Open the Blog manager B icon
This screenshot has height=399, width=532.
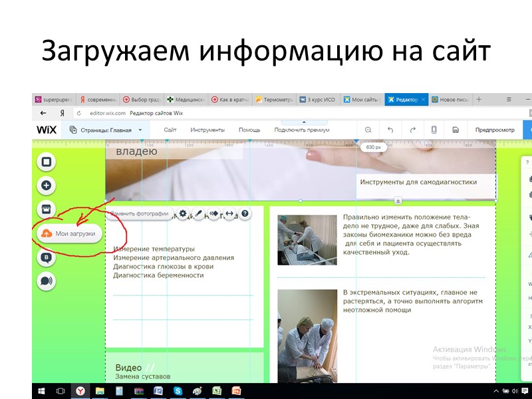(x=46, y=257)
